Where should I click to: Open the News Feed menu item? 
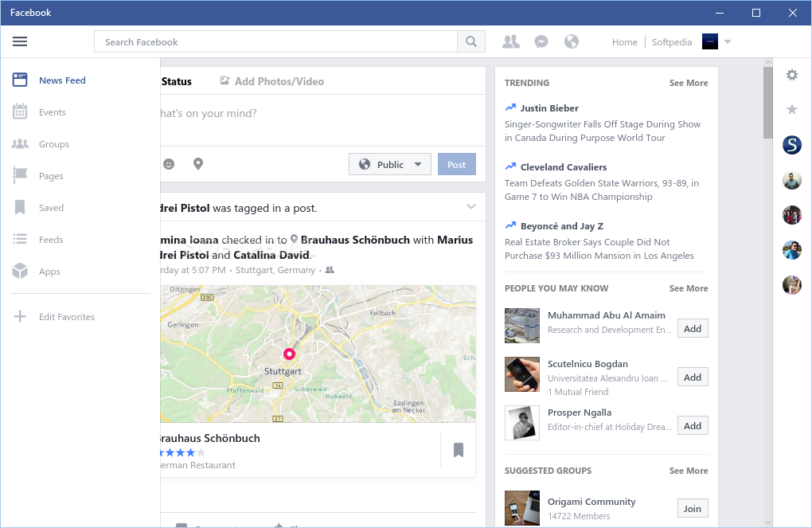pos(62,80)
